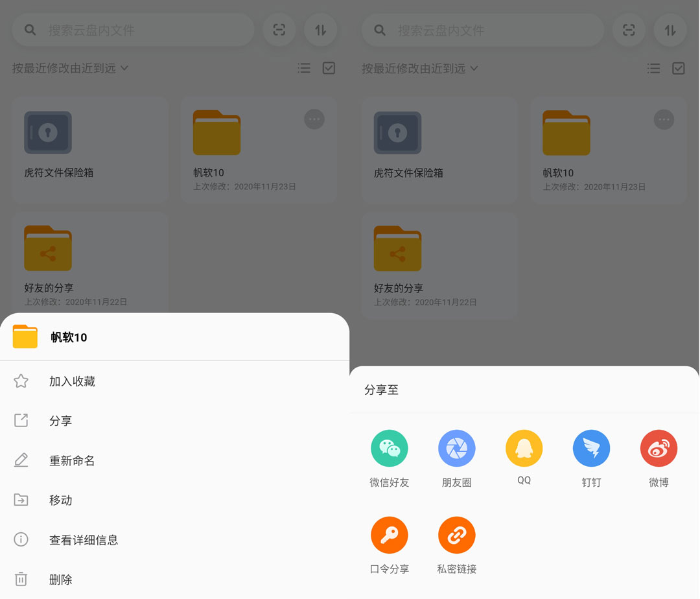Select 移动 in the folder menu

174,500
